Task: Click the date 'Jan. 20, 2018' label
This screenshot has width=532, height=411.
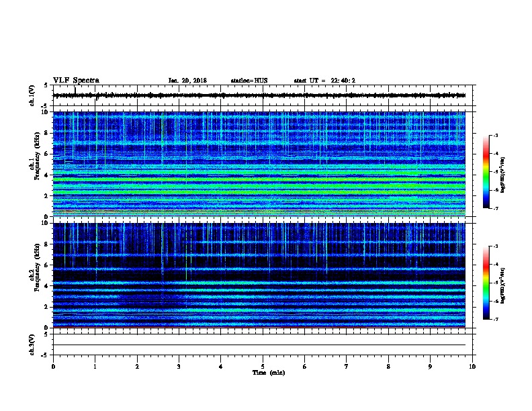Action: 187,81
